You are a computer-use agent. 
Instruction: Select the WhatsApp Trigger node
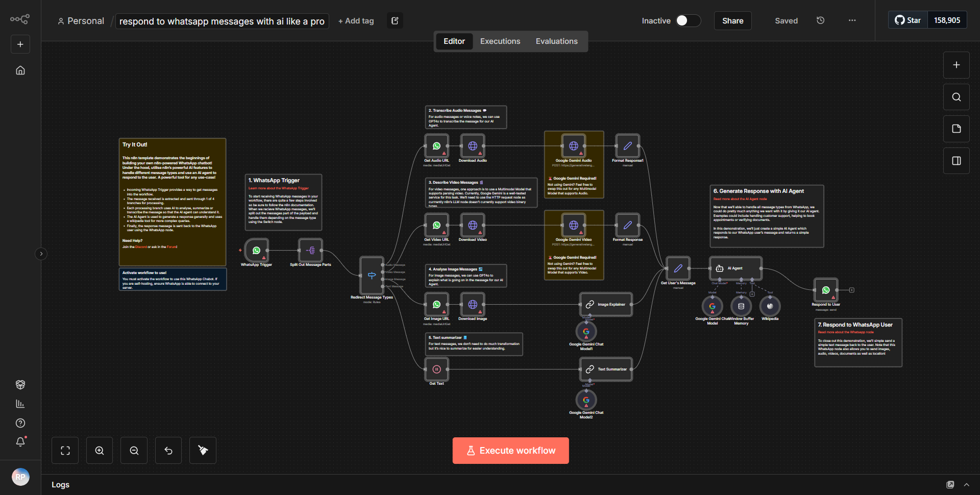pos(257,250)
